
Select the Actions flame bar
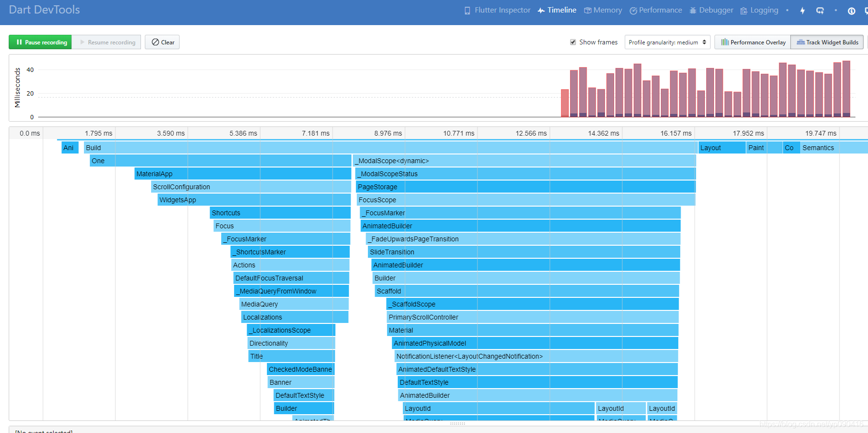pyautogui.click(x=290, y=265)
